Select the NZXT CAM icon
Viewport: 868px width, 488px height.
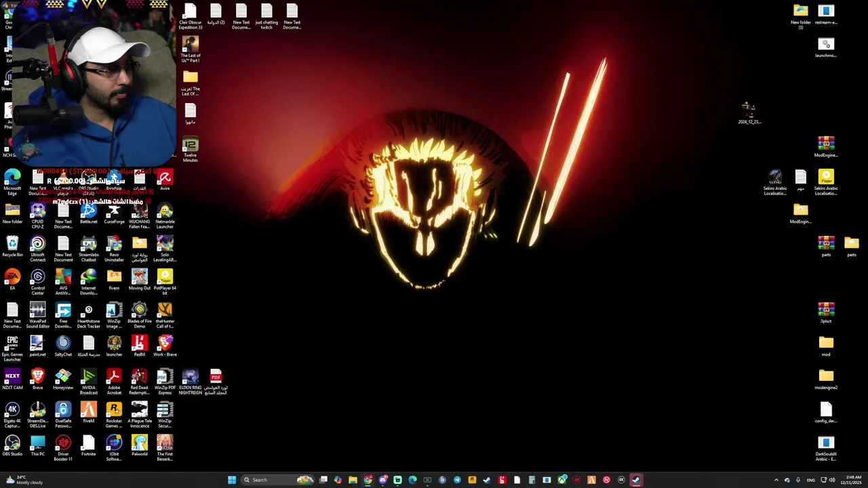click(x=12, y=380)
